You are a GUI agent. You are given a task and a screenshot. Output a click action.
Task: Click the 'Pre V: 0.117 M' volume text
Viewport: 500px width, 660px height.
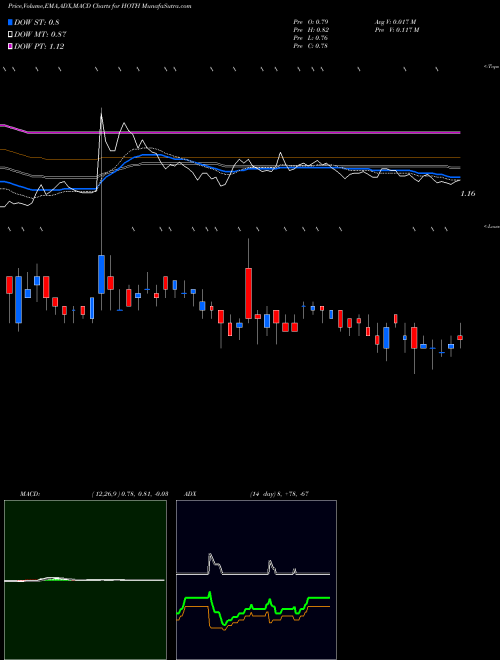pyautogui.click(x=396, y=30)
